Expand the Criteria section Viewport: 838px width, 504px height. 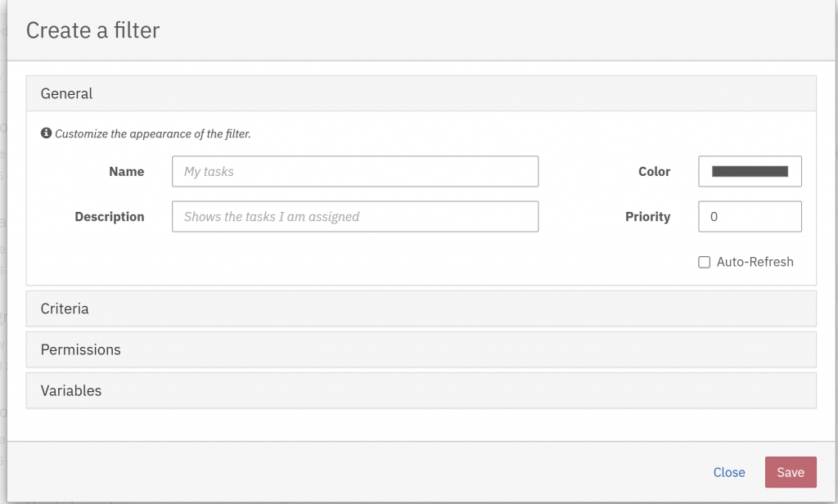pos(65,308)
